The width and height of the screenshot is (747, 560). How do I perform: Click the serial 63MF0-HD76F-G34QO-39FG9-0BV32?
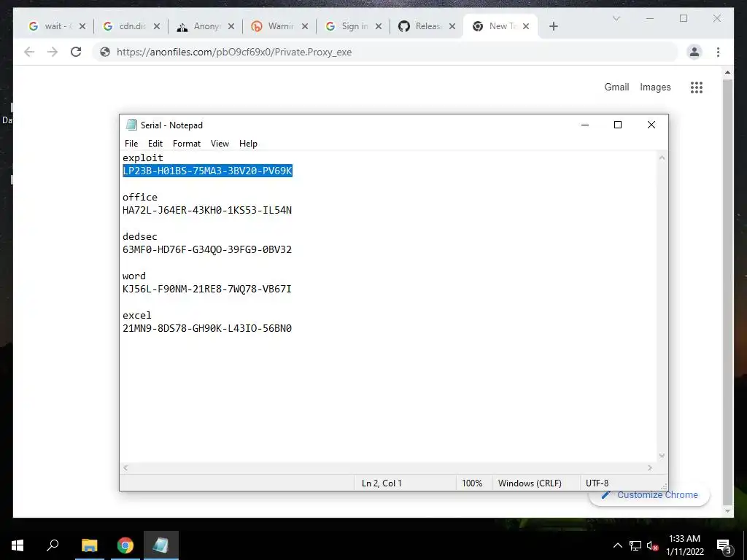click(207, 249)
